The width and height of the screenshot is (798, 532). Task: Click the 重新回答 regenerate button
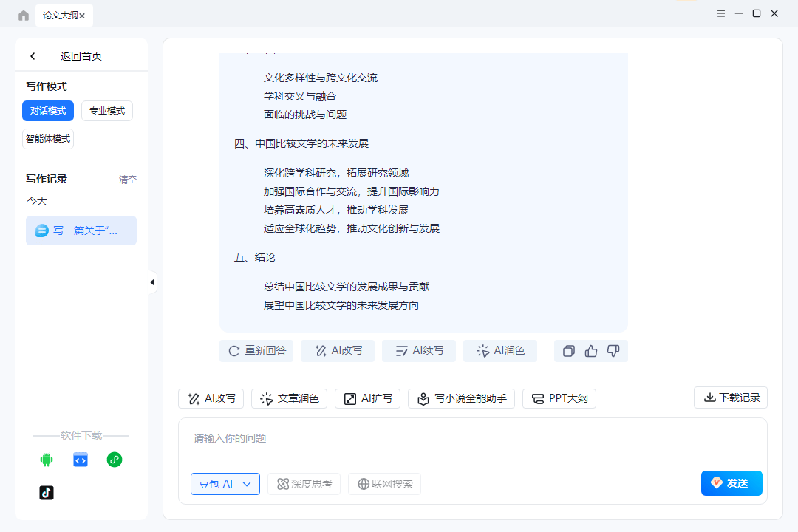[x=256, y=351]
